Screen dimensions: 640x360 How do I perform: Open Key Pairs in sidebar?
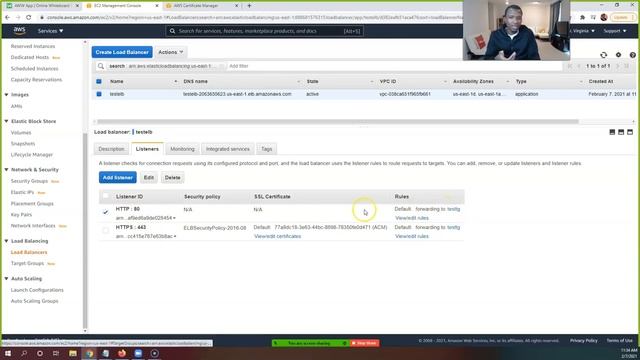click(x=21, y=215)
